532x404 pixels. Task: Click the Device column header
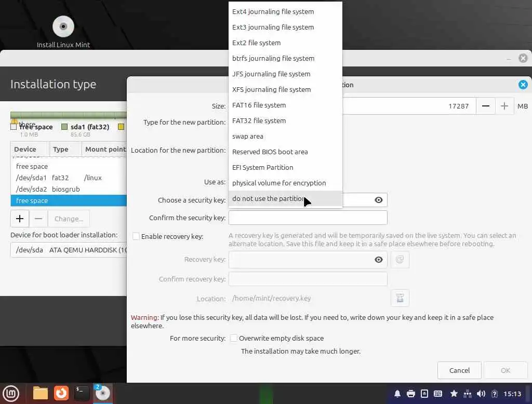pos(30,149)
